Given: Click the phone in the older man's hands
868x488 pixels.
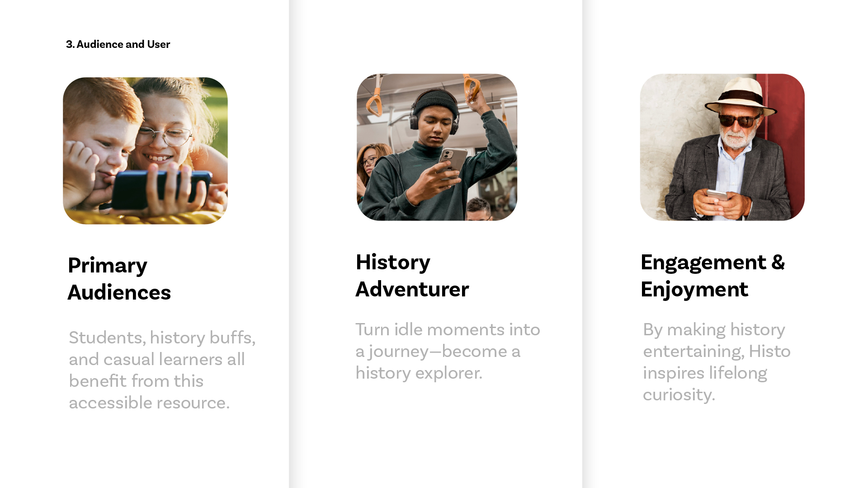Looking at the screenshot, I should coord(718,195).
